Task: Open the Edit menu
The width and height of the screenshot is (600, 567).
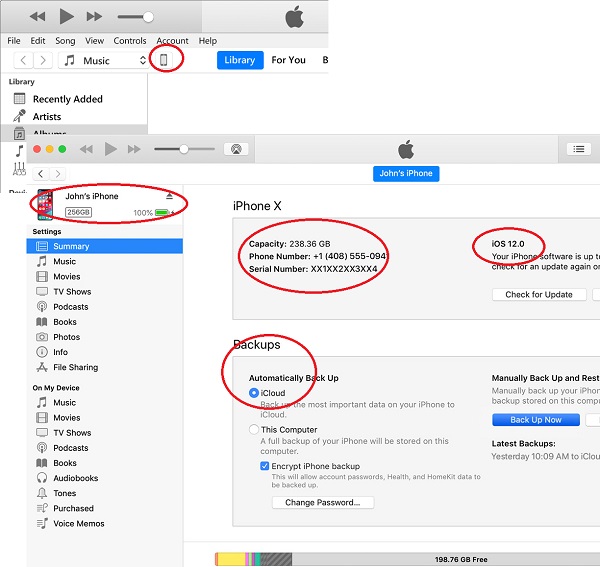Action: coord(38,41)
